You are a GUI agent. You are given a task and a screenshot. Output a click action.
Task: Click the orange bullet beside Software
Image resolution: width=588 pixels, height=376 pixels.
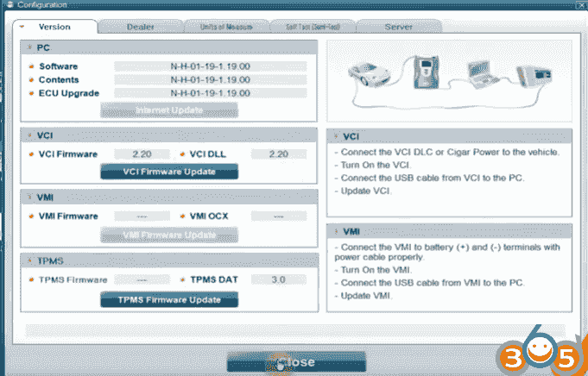point(31,66)
